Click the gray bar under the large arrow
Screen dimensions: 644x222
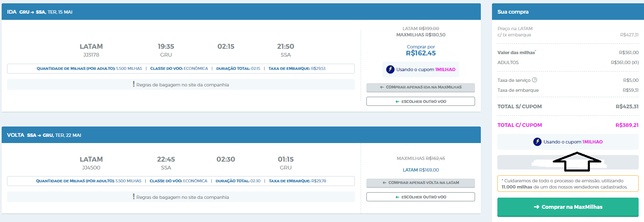(568, 162)
